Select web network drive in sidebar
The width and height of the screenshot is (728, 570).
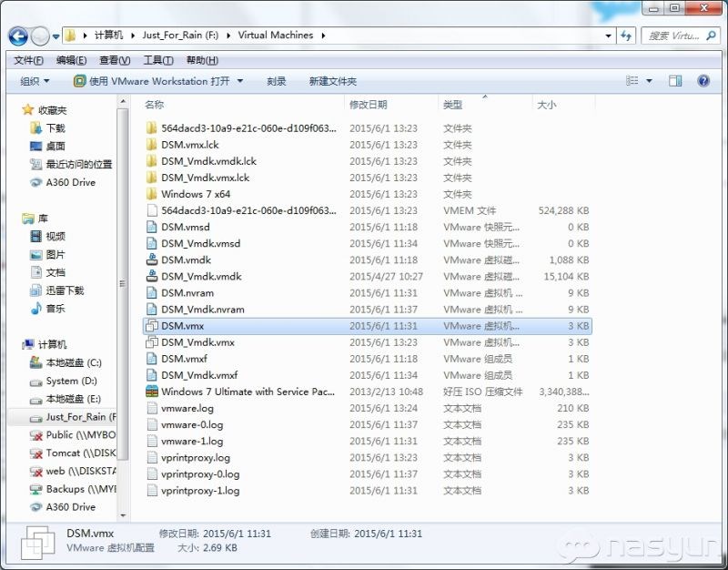point(81,471)
